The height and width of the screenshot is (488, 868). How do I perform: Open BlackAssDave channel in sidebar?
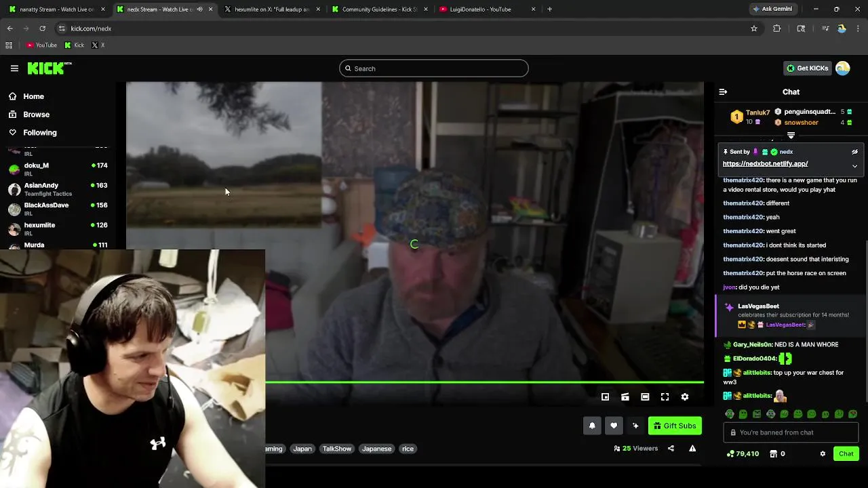tap(58, 209)
